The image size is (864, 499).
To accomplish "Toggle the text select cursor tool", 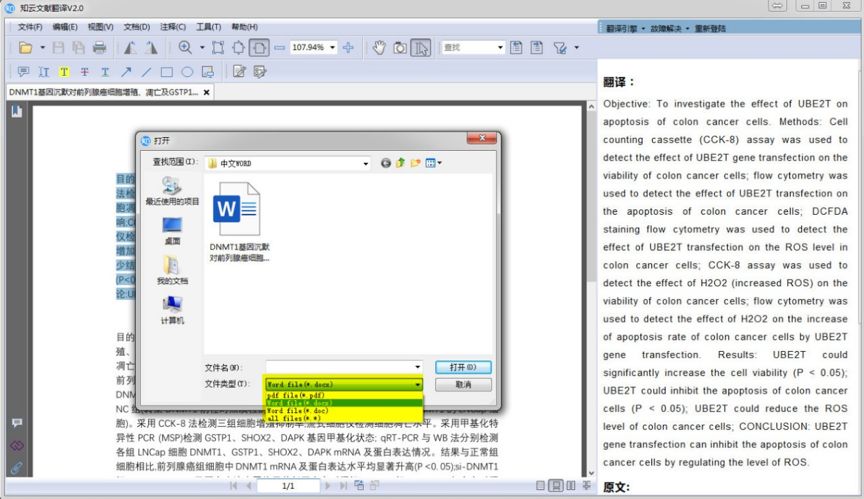I will [x=420, y=48].
